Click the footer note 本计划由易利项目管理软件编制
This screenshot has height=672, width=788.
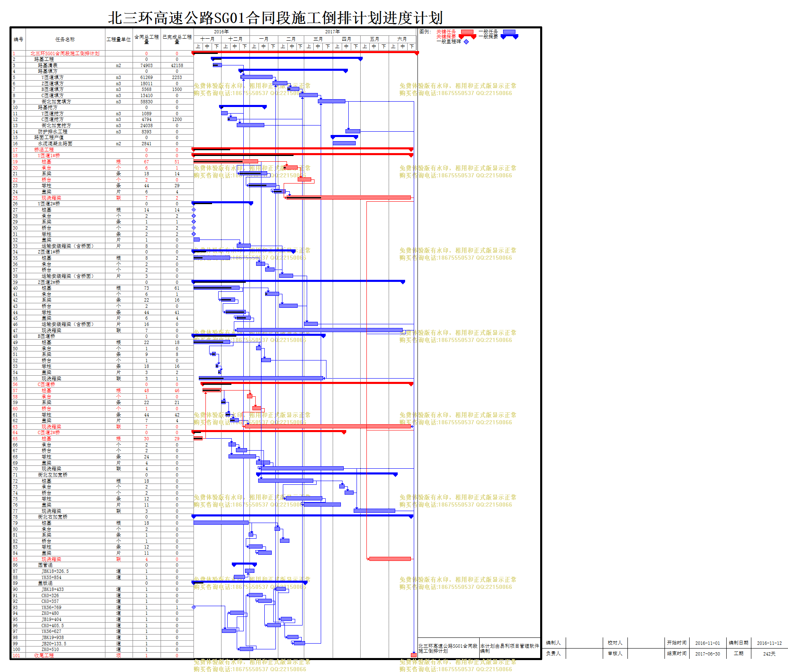coord(510,648)
